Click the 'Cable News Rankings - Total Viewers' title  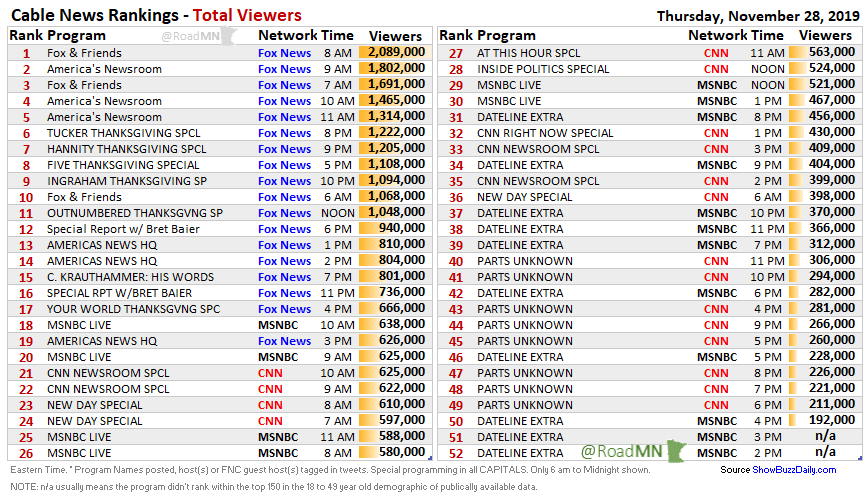point(156,15)
